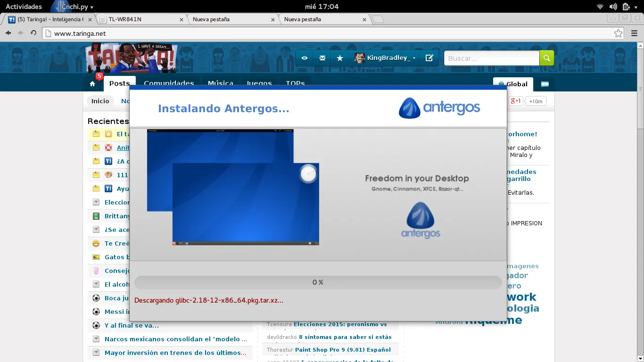
Task: Open the eye monitor icon in Taringa header
Action: click(305, 58)
